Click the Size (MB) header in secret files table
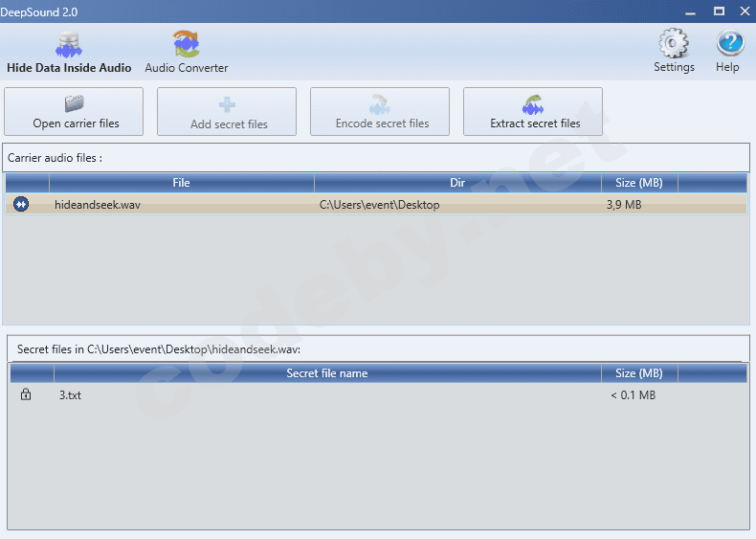The image size is (756, 539). point(639,373)
